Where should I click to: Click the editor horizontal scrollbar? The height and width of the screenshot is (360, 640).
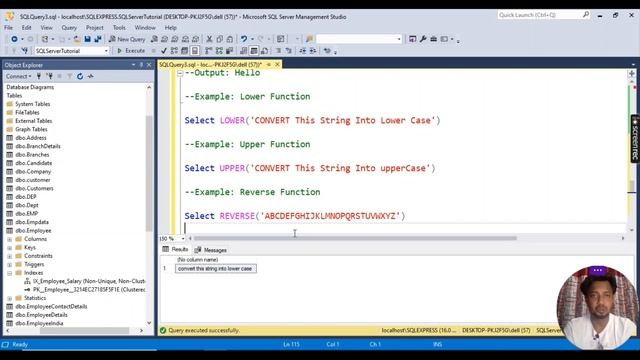coord(355,238)
